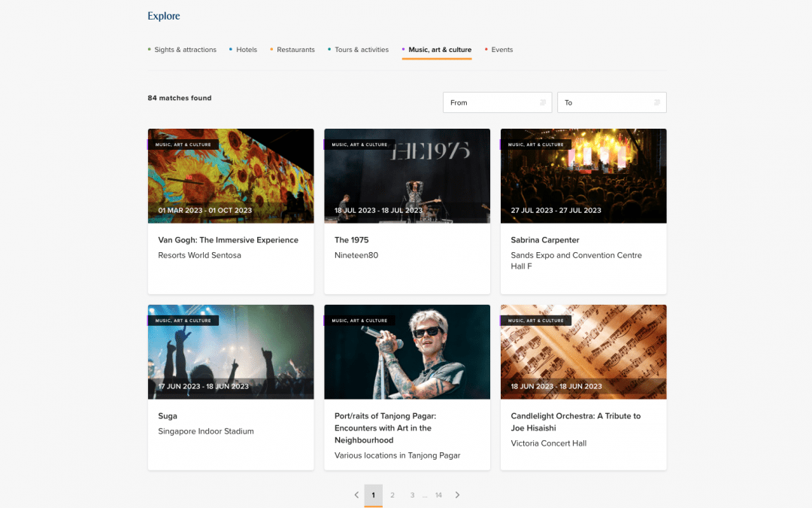Switch to the Hotels tab
This screenshot has width=812, height=508.
click(247, 50)
